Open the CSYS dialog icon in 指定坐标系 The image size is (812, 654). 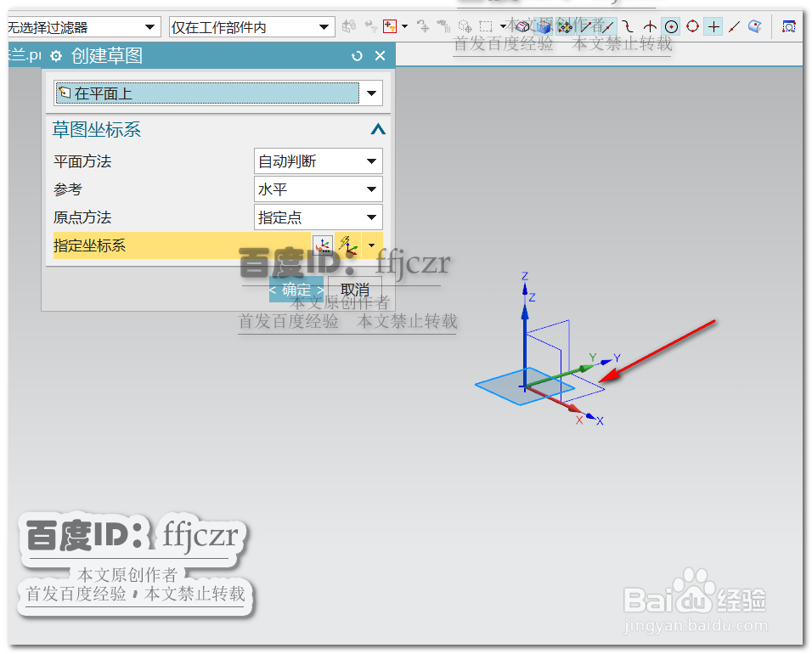(323, 245)
